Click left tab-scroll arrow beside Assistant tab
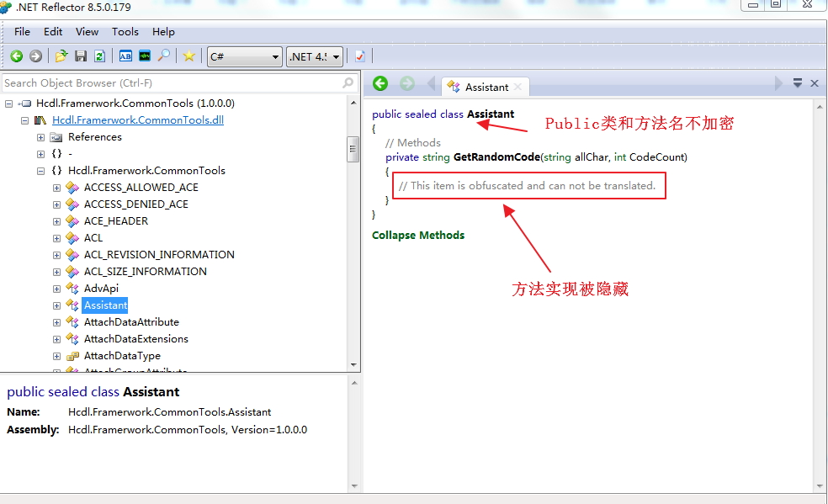This screenshot has width=828, height=504. coord(432,83)
